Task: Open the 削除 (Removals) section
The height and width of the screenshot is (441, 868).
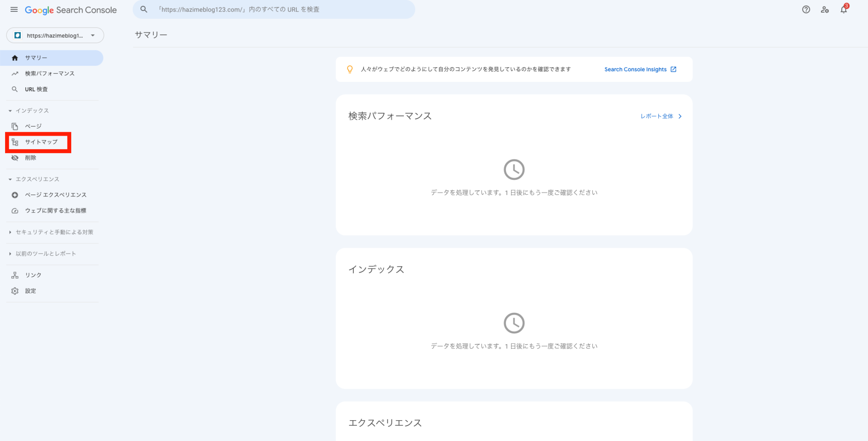Action: tap(31, 157)
